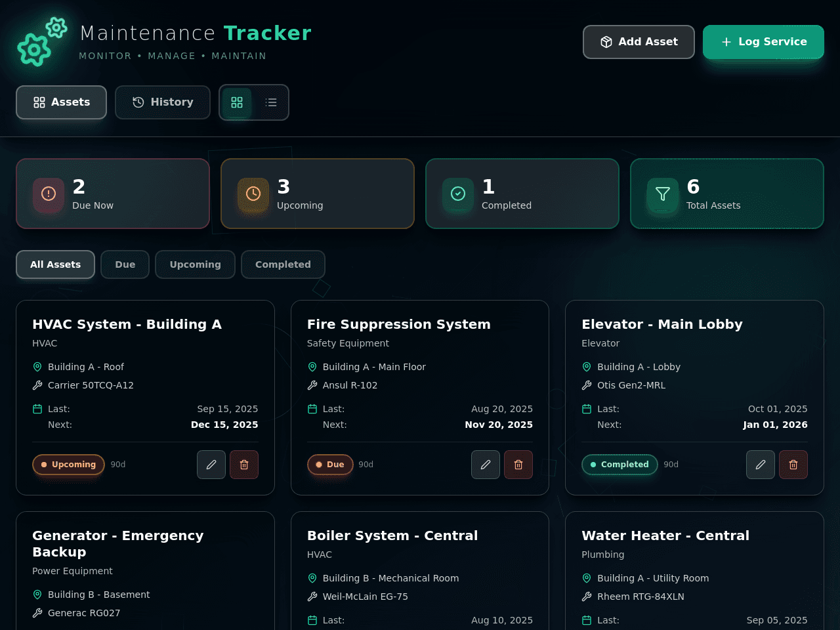Click calendar icon on Fire Suppression card
Viewport: 840px width, 630px height.
click(x=312, y=409)
